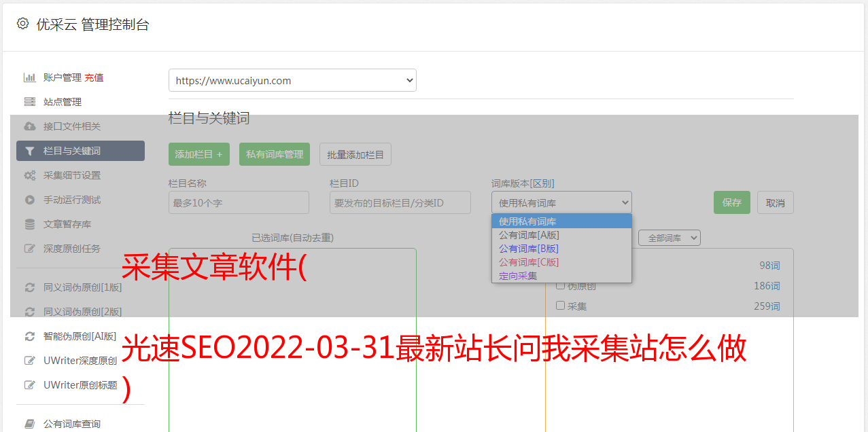This screenshot has height=432, width=868.
Task: Click the 取消 button
Action: (x=776, y=202)
